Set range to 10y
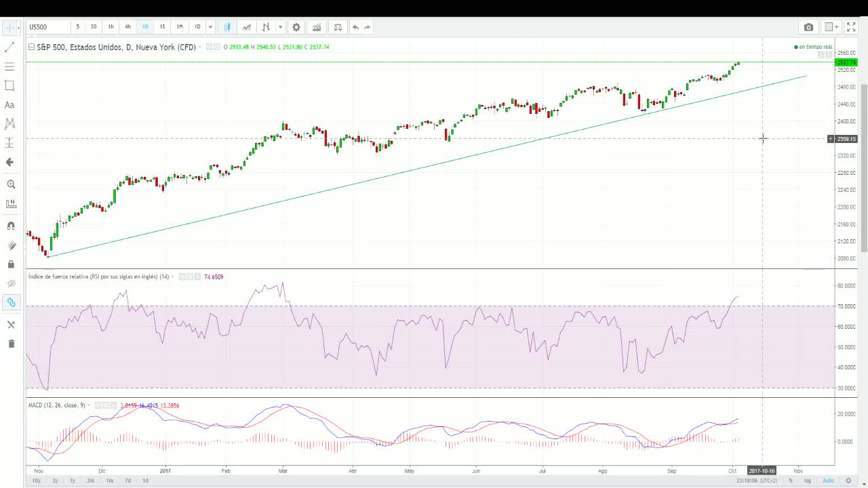868x488 pixels. tap(37, 481)
